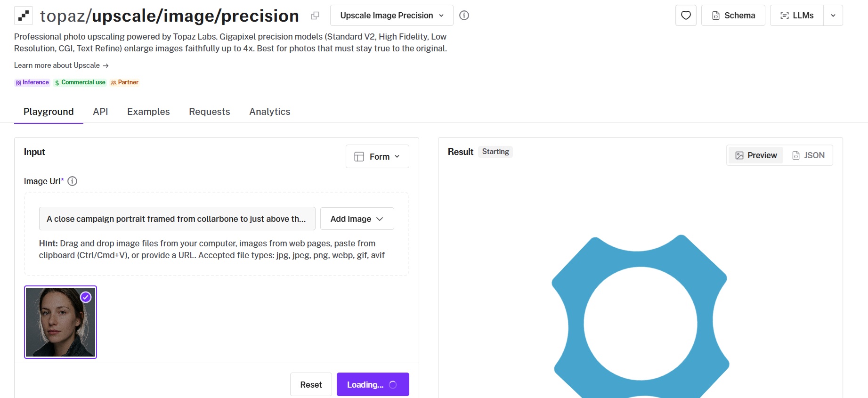Click the LLMs button
868x398 pixels.
click(x=797, y=16)
